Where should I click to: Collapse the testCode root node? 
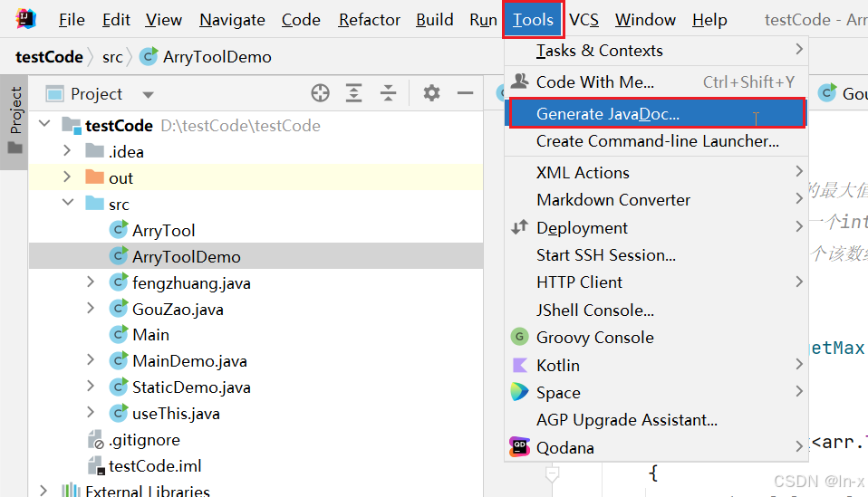(x=44, y=124)
